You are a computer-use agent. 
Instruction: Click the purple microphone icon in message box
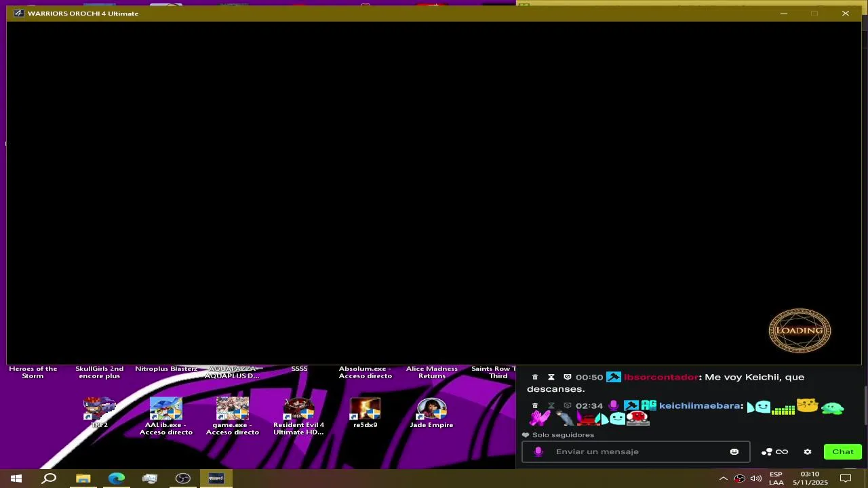tap(538, 451)
